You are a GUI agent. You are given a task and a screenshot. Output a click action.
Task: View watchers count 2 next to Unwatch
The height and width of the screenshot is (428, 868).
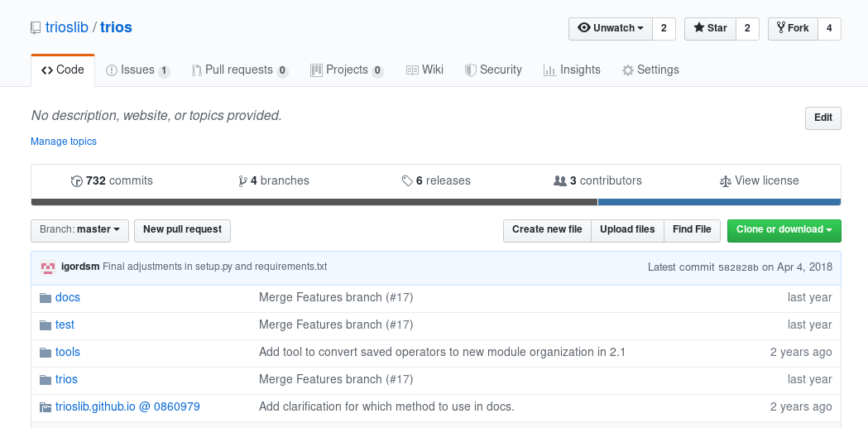pos(664,29)
